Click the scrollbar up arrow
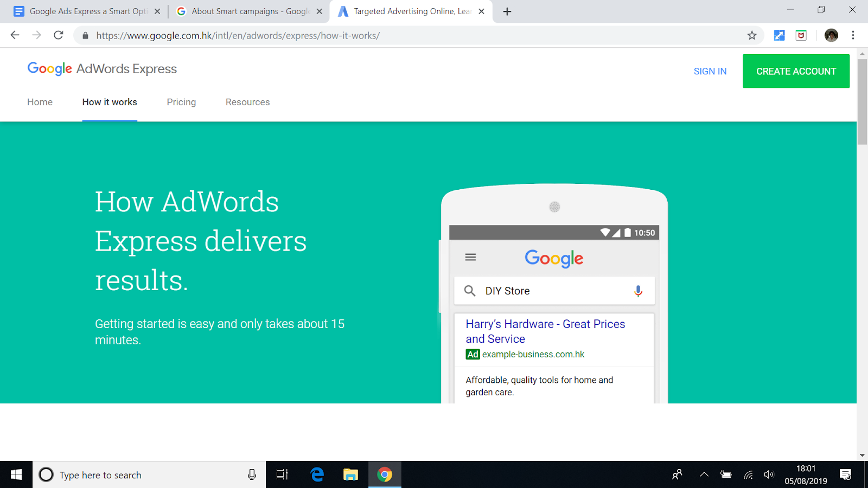 pos(862,54)
